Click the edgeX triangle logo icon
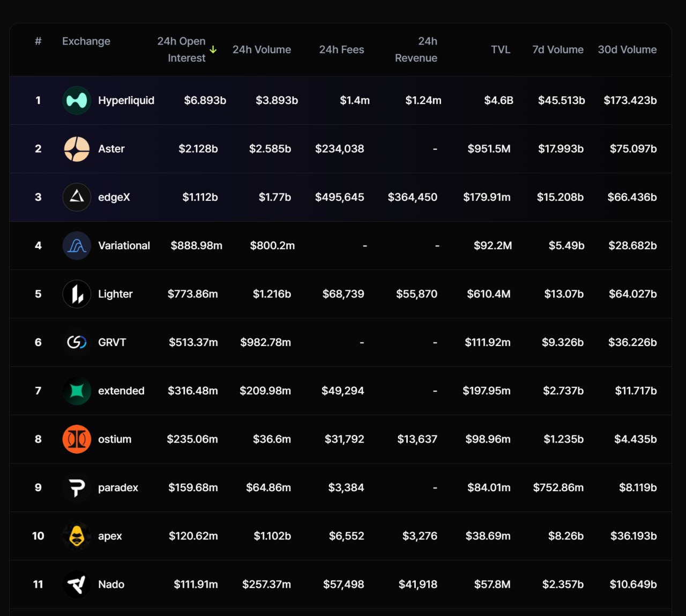The height and width of the screenshot is (616, 686). [x=77, y=197]
